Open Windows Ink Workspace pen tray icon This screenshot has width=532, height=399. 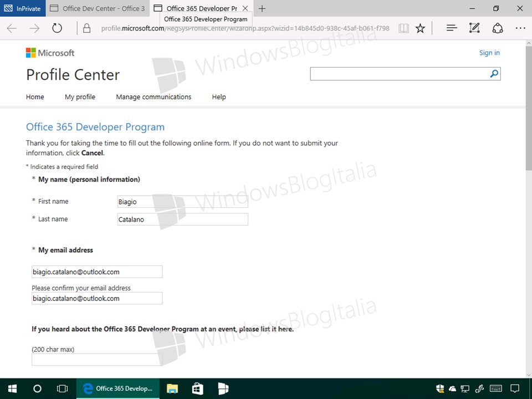click(x=480, y=389)
